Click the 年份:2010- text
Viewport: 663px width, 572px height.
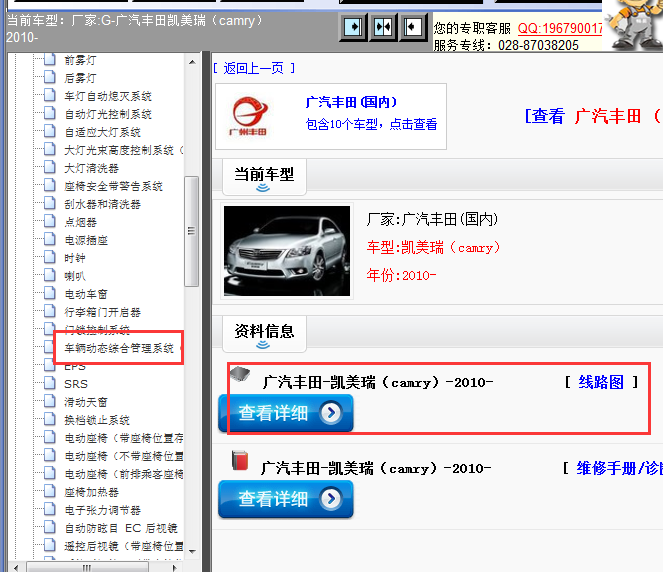(x=401, y=275)
